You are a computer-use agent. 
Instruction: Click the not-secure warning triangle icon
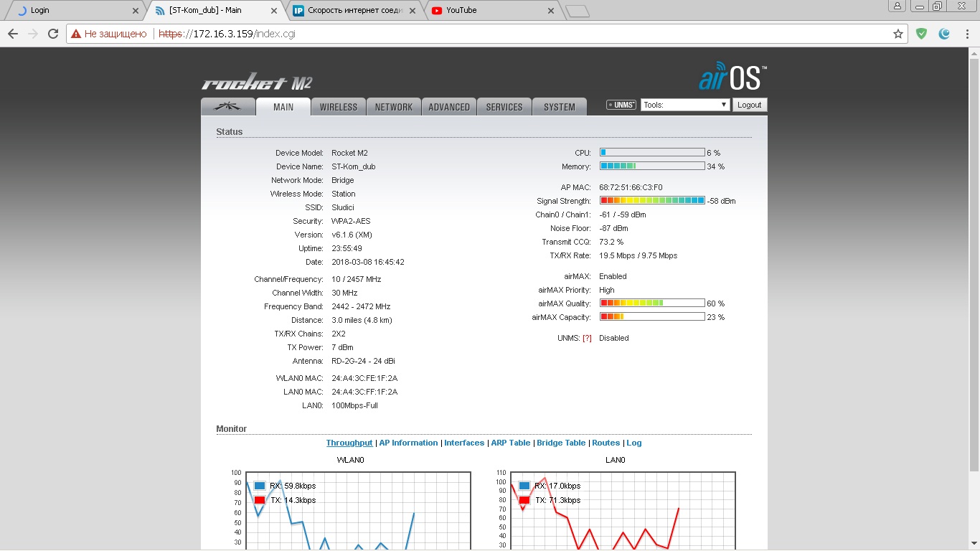click(x=76, y=34)
